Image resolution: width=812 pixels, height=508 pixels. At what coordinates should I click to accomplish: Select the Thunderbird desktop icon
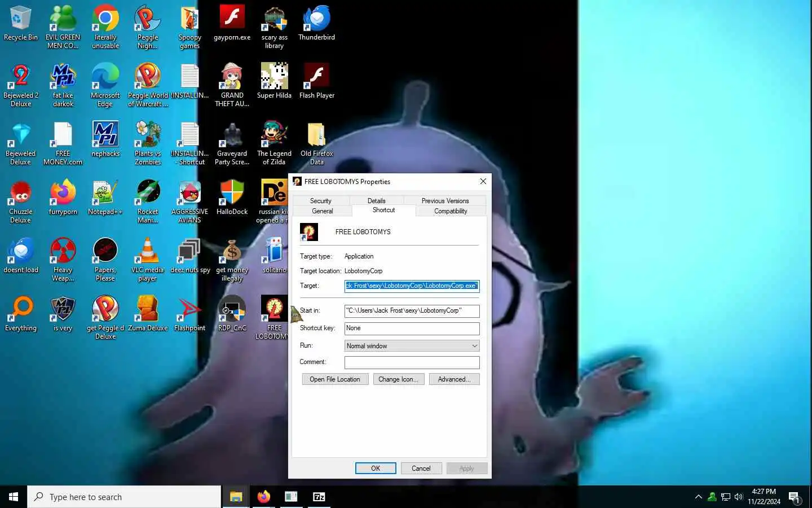click(x=317, y=24)
